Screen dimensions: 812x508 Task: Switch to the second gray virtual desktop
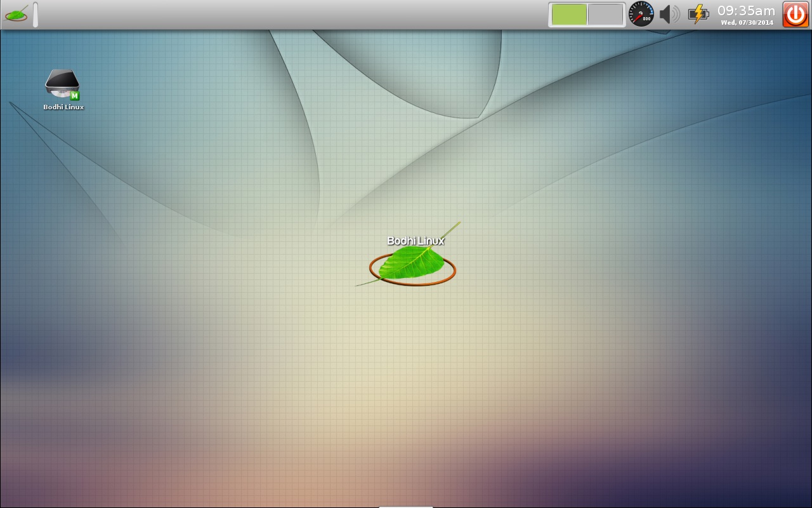tap(605, 15)
